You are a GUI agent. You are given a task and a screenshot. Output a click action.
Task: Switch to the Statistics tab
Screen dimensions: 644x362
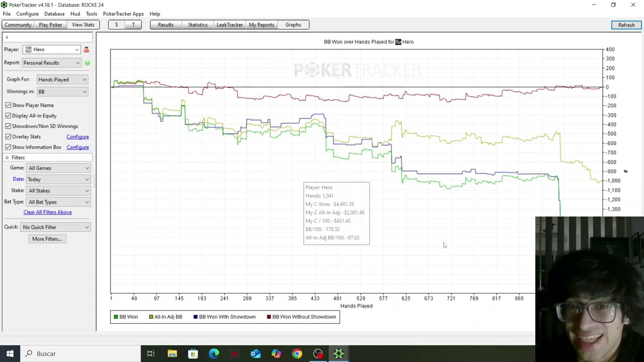pyautogui.click(x=198, y=25)
